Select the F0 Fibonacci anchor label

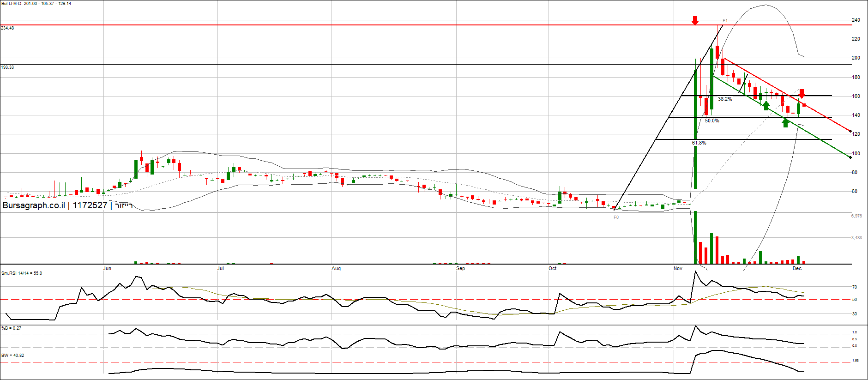pos(616,217)
